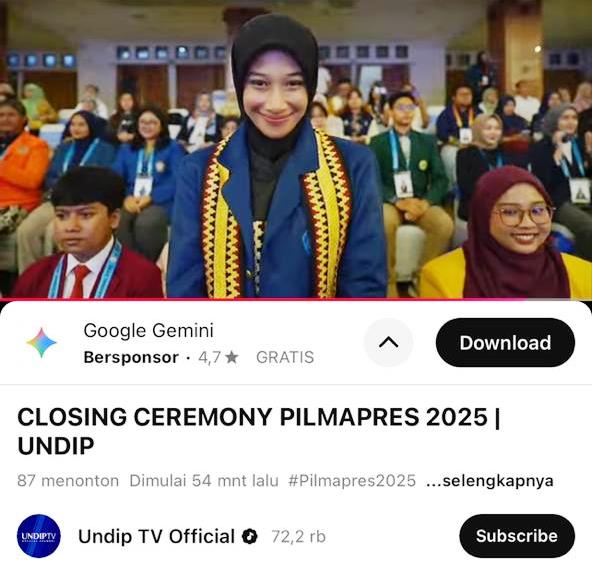Tap the Google Gemini sparkle logo
The image size is (592, 575).
tap(42, 343)
